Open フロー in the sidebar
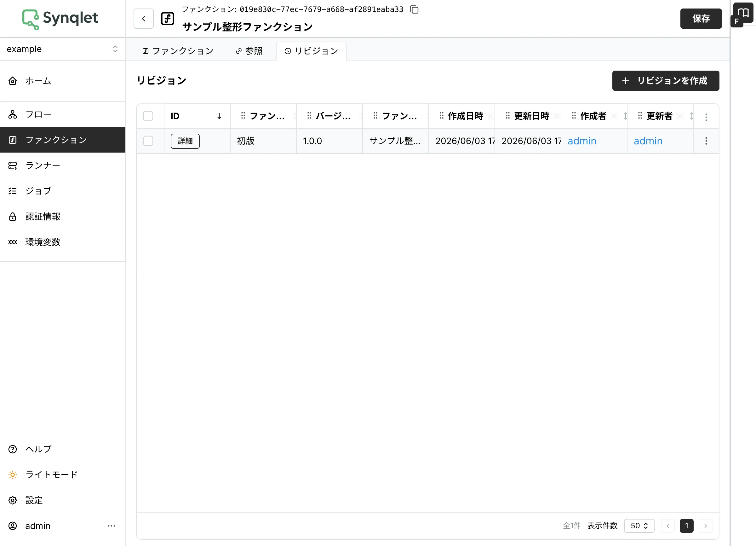756x546 pixels. point(63,114)
